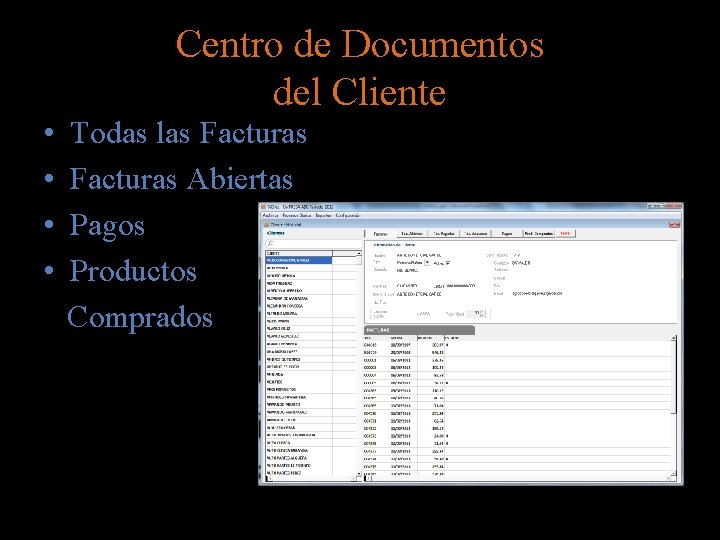Viewport: 720px width, 540px height.
Task: Switch to the Pagos tab
Action: 507,234
